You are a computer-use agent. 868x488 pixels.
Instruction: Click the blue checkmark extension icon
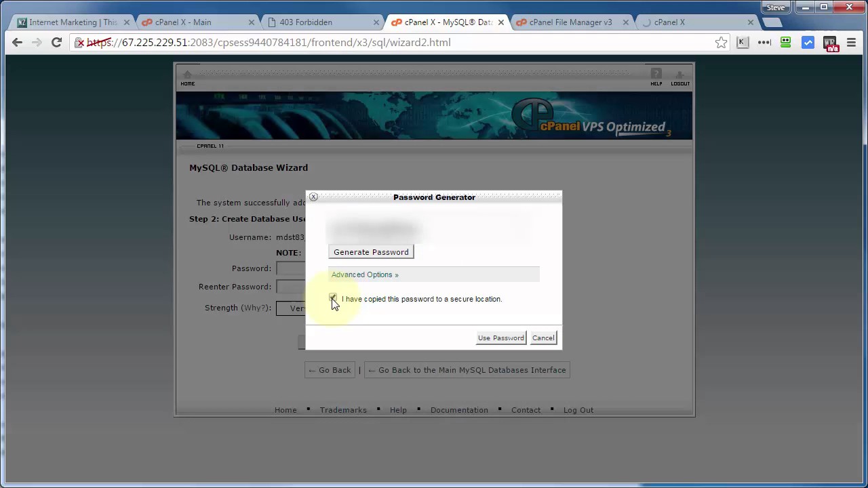808,43
